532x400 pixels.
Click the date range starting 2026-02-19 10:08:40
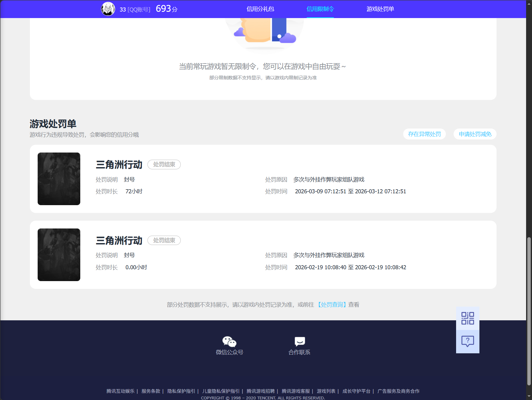pos(350,267)
